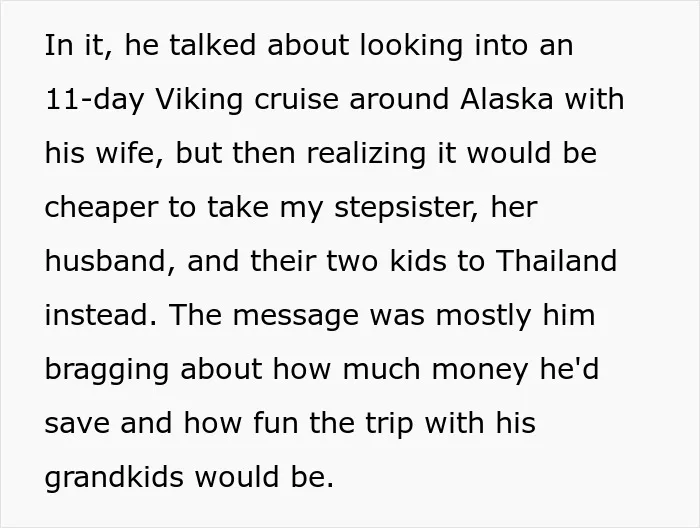The height and width of the screenshot is (528, 700).
Task: Click the word "save" in the paragraph
Action: (77, 424)
